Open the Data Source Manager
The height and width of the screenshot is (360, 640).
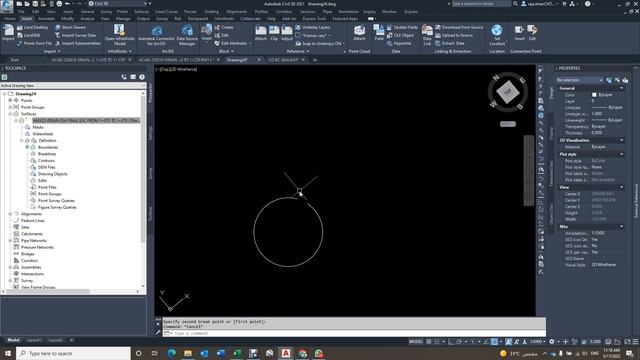[x=187, y=35]
